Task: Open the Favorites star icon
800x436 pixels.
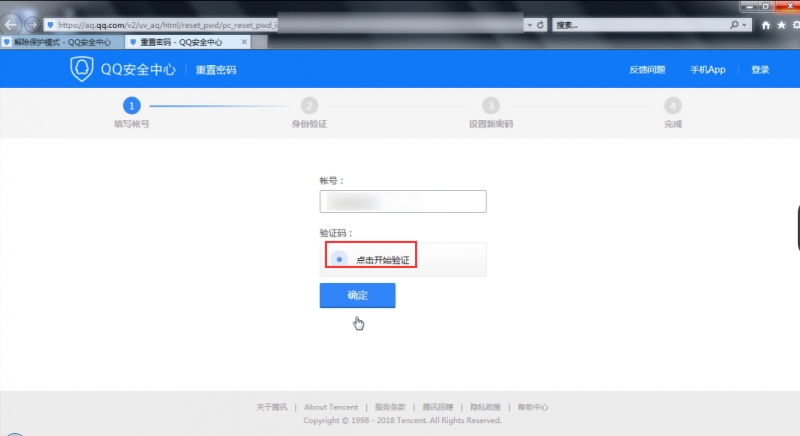Action: pos(781,25)
